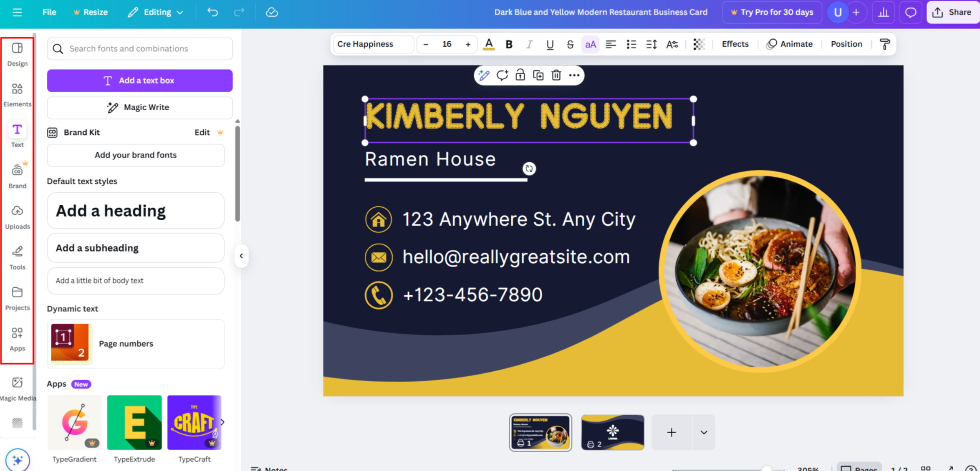
Task: Toggle underline formatting
Action: coord(550,44)
